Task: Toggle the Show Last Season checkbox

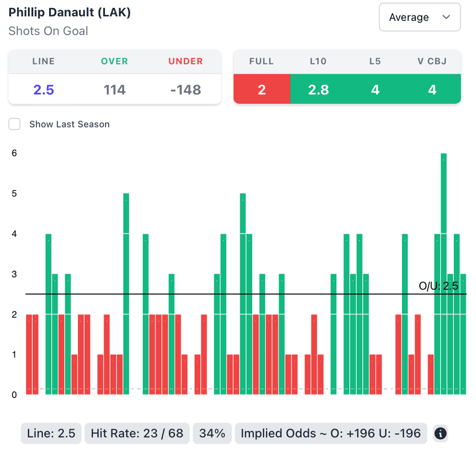Action: [15, 124]
